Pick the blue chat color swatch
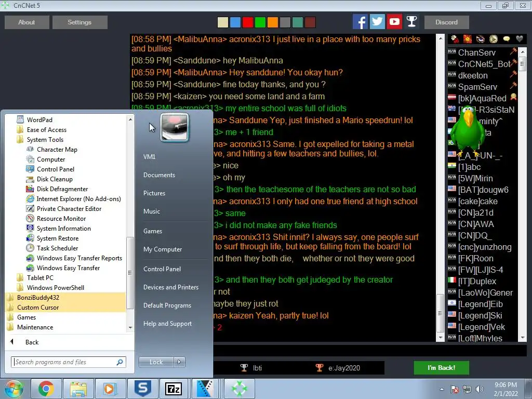Viewport: 532px width, 399px height. [x=235, y=22]
